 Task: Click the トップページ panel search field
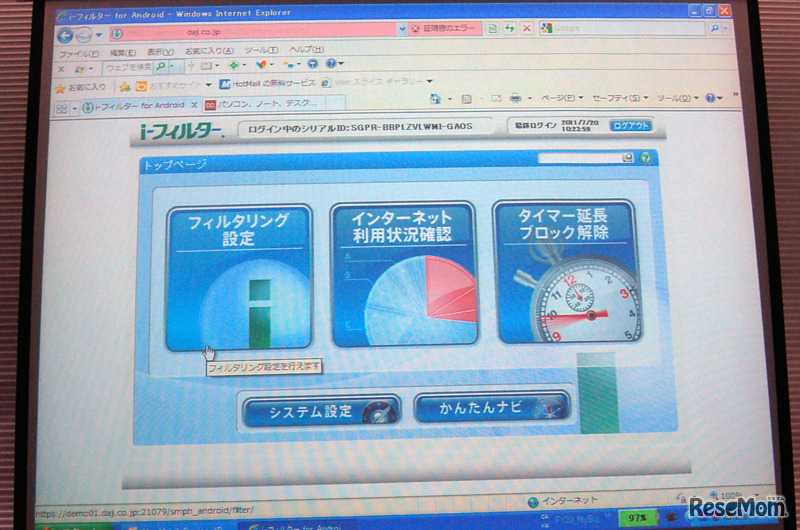(x=580, y=158)
